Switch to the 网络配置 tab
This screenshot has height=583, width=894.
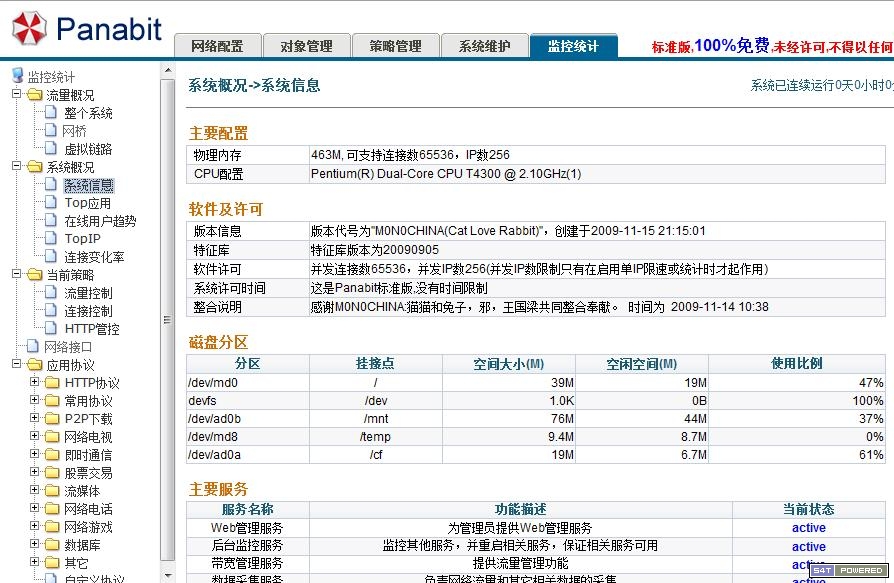click(217, 46)
